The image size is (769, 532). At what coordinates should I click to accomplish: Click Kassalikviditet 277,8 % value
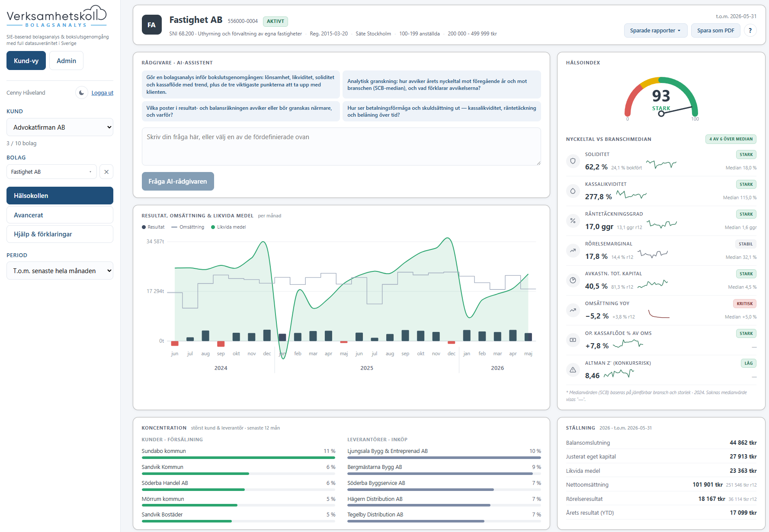coord(598,197)
